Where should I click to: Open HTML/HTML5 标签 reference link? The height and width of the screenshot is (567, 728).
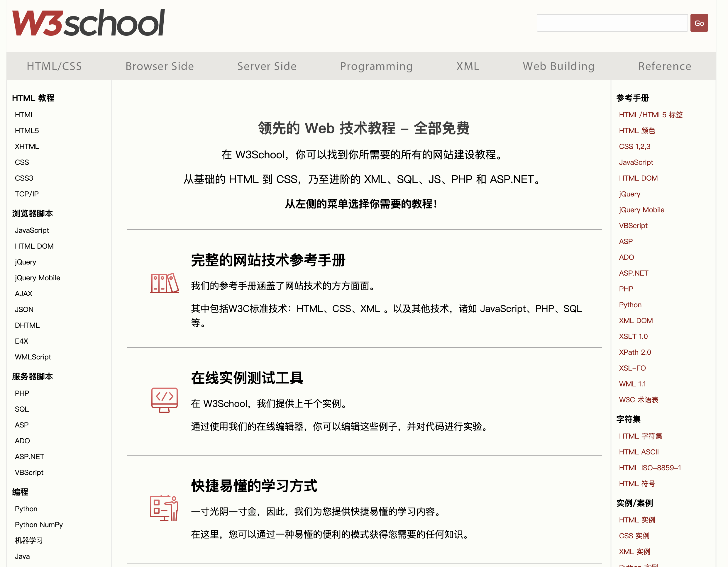(x=650, y=115)
